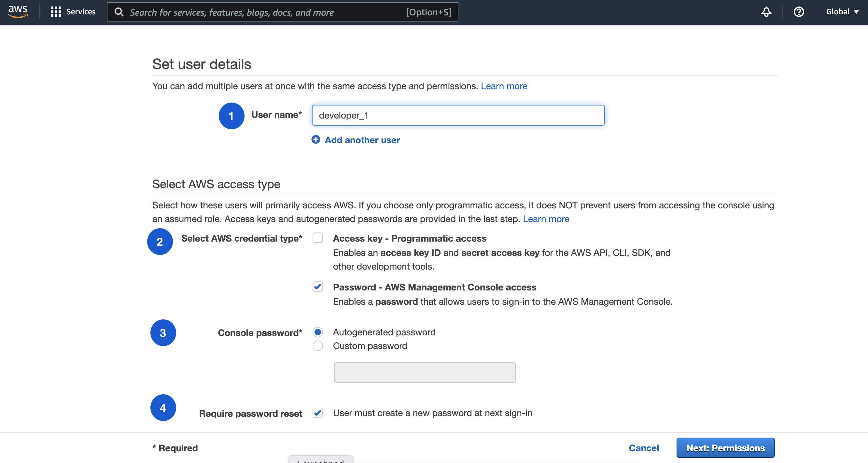Image resolution: width=868 pixels, height=463 pixels.
Task: Select Custom password radio button
Action: [319, 346]
